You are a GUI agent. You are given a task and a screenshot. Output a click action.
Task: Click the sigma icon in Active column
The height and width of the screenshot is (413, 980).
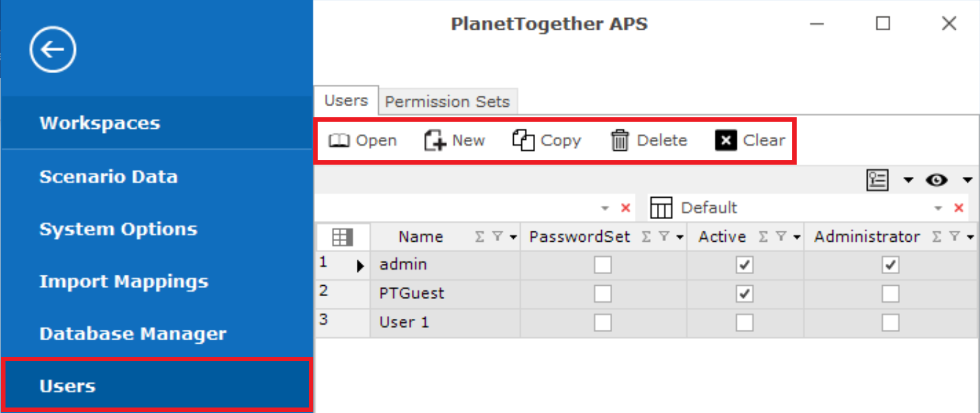(763, 237)
